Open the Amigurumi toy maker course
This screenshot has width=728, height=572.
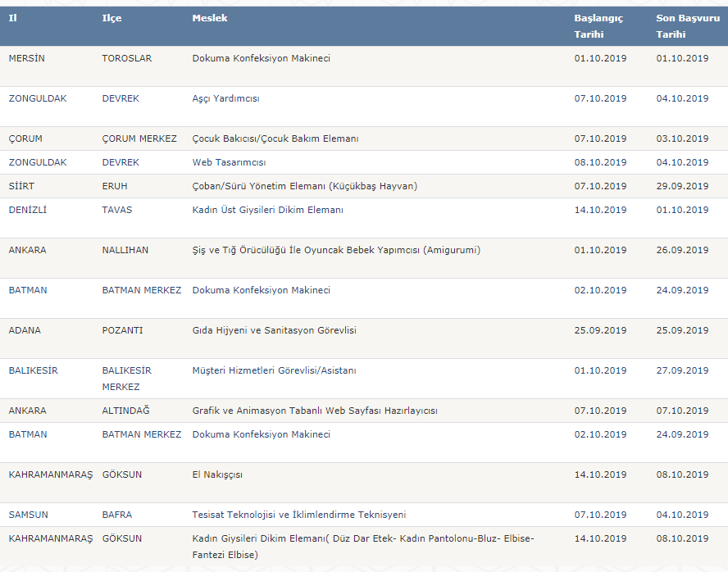tap(336, 250)
